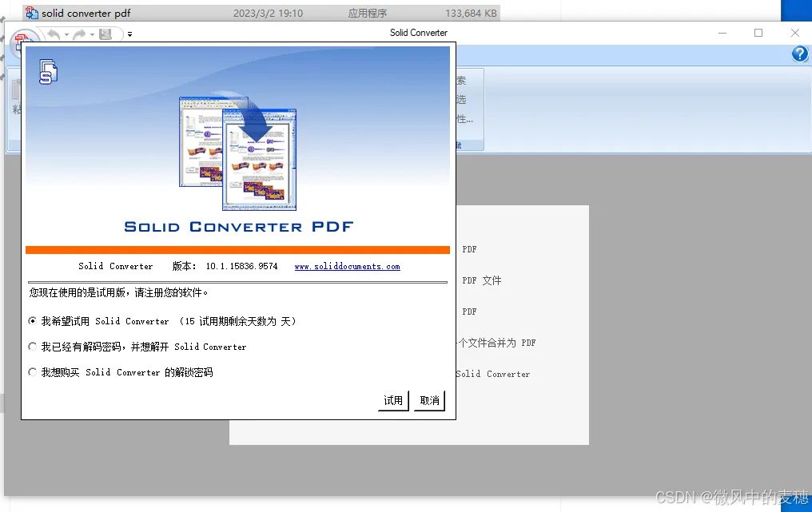Click the '个文件合并为 PDF' entry behind the dialog

[x=496, y=343]
